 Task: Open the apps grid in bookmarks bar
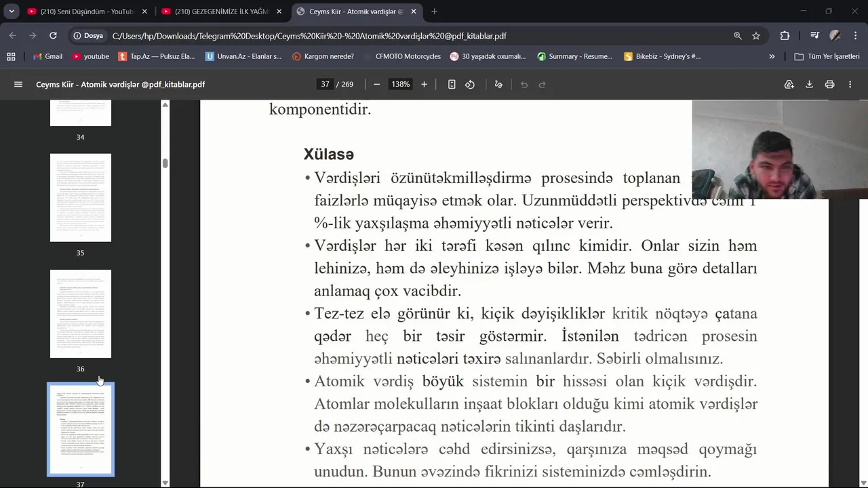pos(11,56)
